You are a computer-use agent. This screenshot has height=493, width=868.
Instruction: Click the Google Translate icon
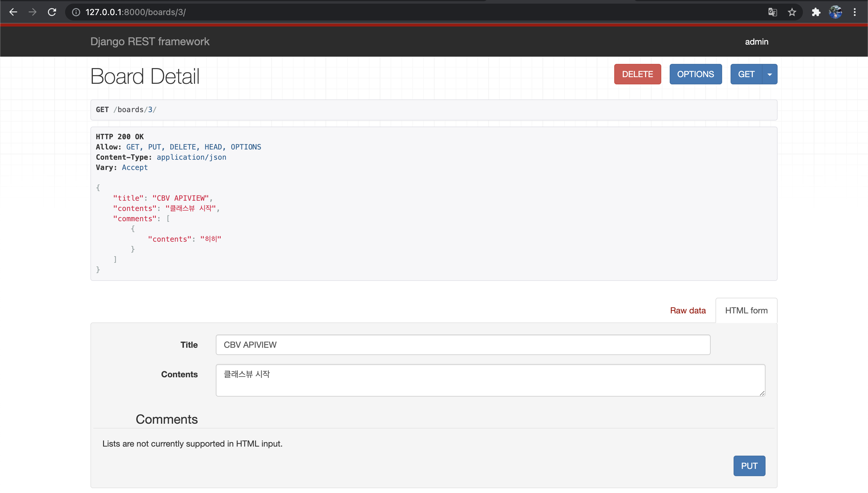[772, 12]
